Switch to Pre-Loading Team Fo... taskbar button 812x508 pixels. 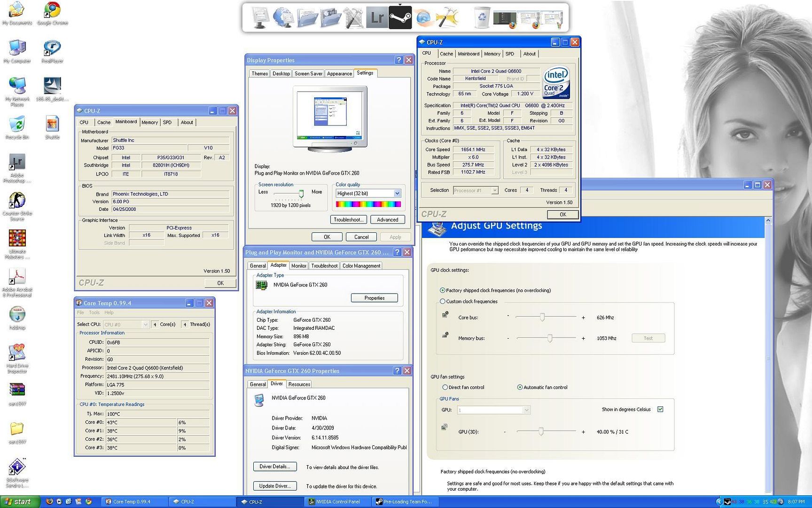pyautogui.click(x=406, y=501)
